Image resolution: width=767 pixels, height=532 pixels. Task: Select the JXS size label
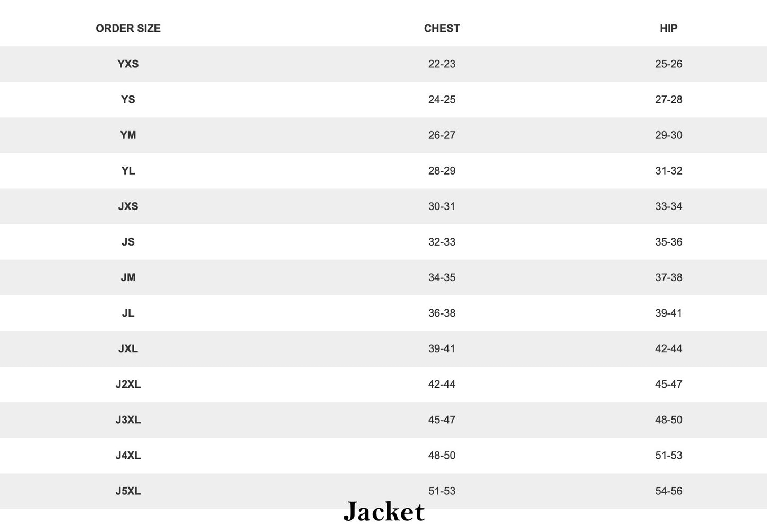pyautogui.click(x=128, y=206)
